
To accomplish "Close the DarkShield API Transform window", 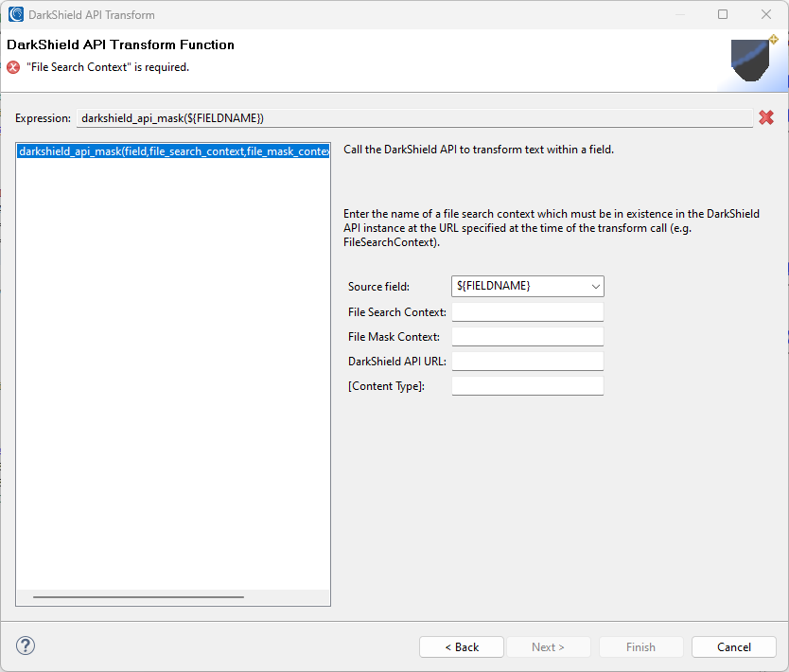I will coord(766,14).
